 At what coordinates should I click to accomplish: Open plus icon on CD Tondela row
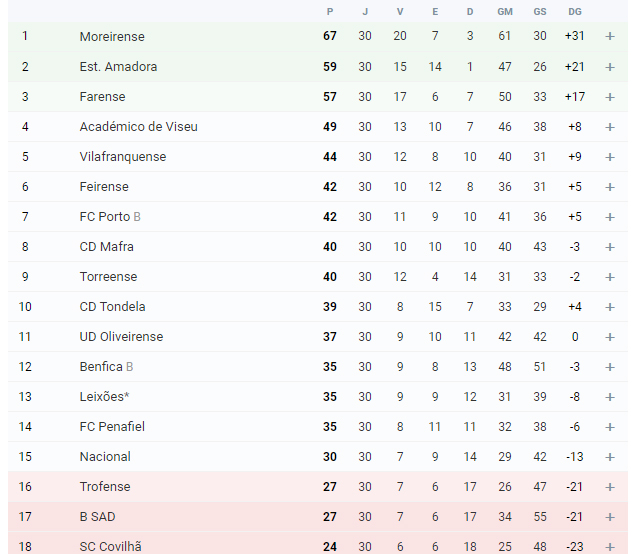pos(610,307)
